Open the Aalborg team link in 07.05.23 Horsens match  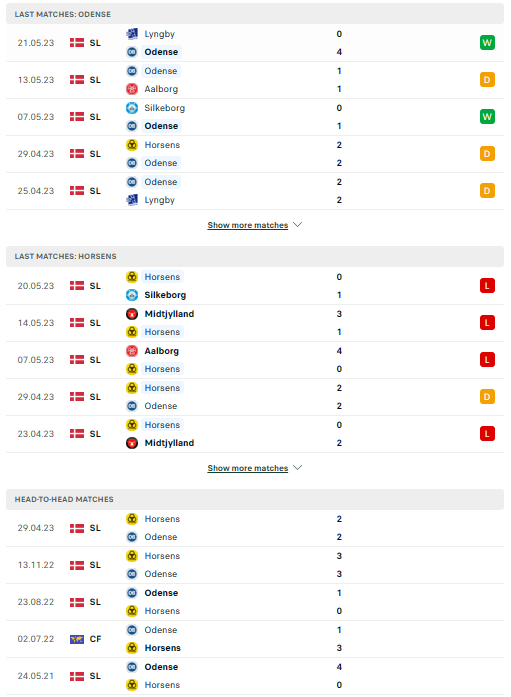click(x=162, y=351)
